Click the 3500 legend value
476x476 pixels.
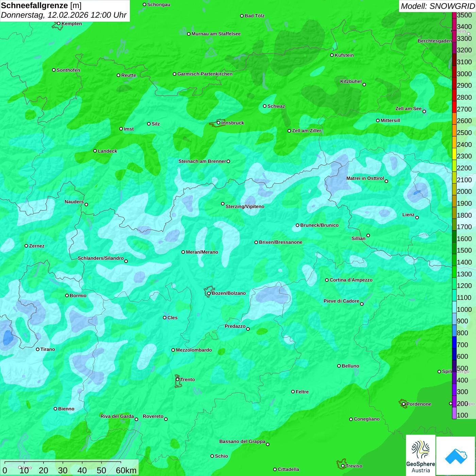pyautogui.click(x=464, y=15)
